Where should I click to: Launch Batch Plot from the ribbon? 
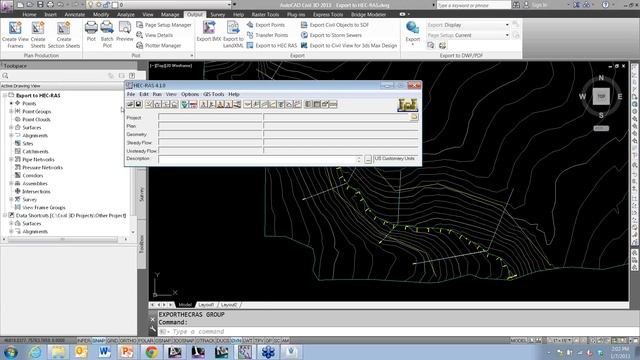pos(107,35)
